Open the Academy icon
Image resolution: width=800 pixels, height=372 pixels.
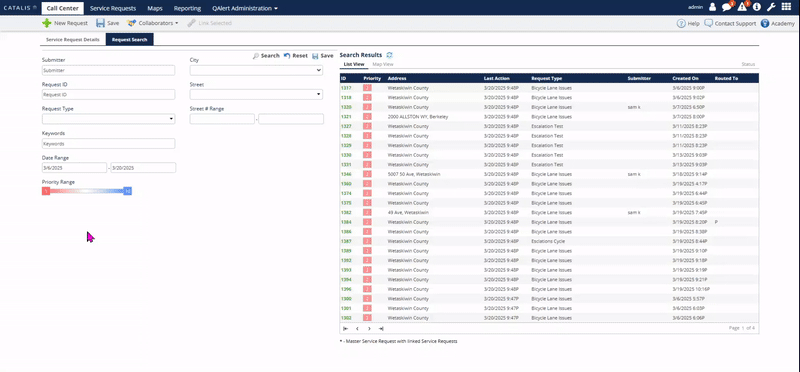click(x=765, y=23)
